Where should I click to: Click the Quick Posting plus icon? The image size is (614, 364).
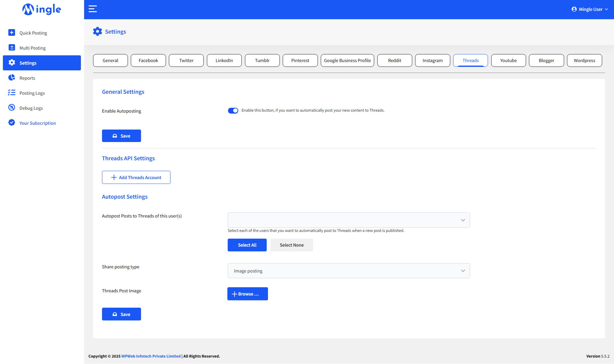(x=12, y=33)
